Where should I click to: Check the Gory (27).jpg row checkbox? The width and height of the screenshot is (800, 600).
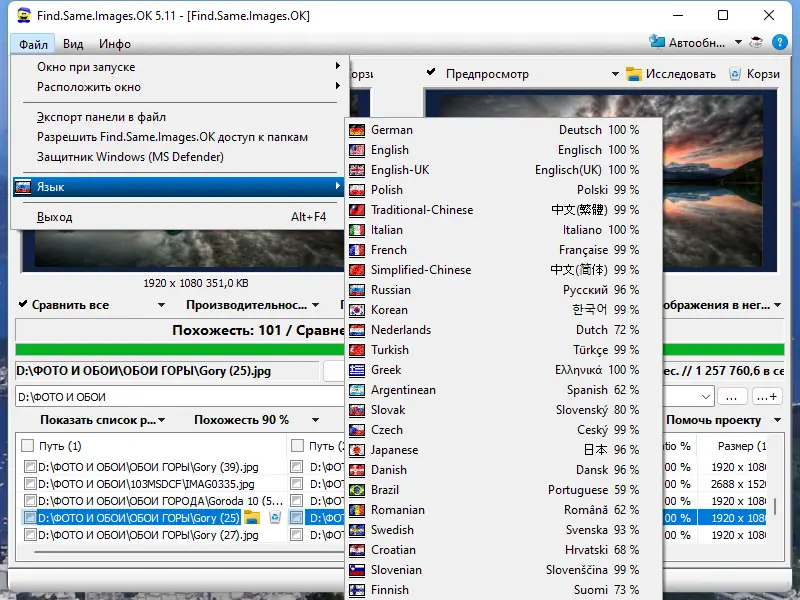point(30,535)
